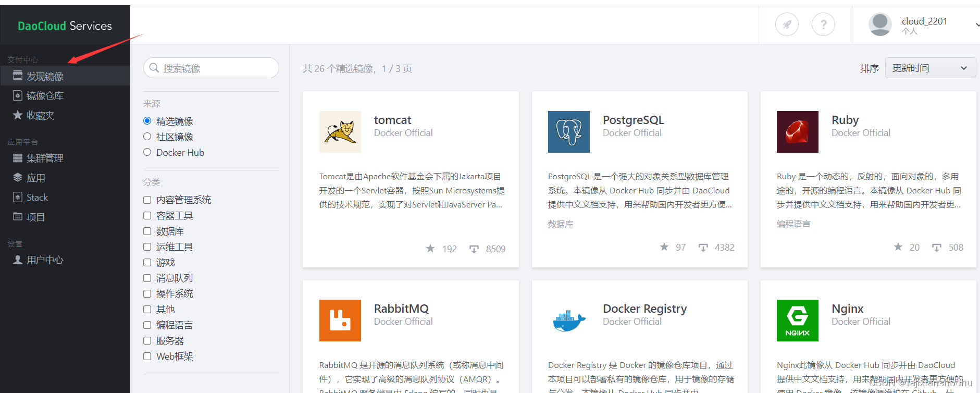
Task: Check the 游戏 category checkbox
Action: coord(147,262)
